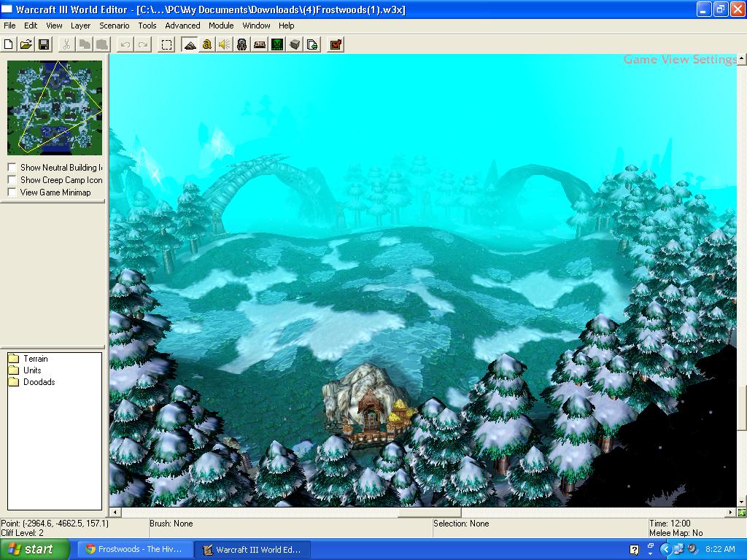Open the Layer menu
Image resolution: width=747 pixels, height=560 pixels.
coord(80,26)
